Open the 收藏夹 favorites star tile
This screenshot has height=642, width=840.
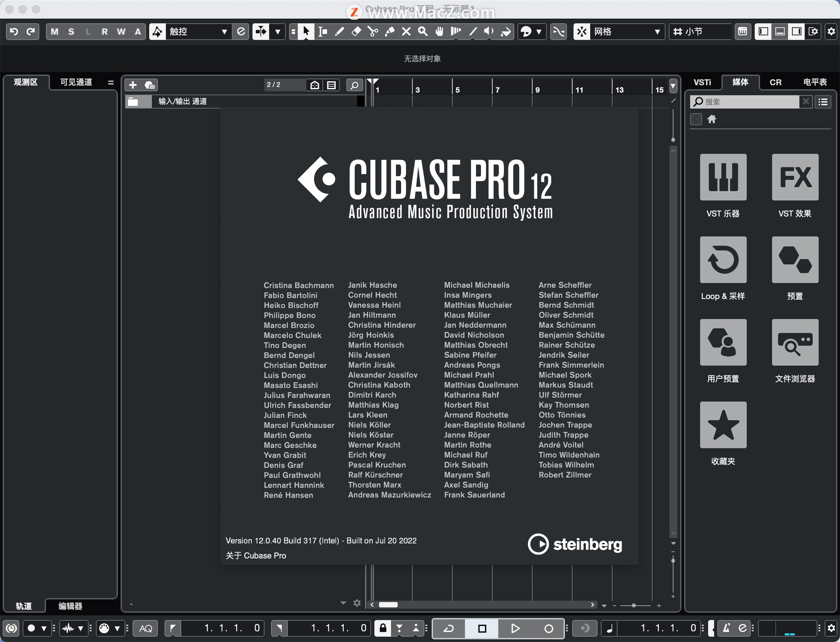point(723,425)
